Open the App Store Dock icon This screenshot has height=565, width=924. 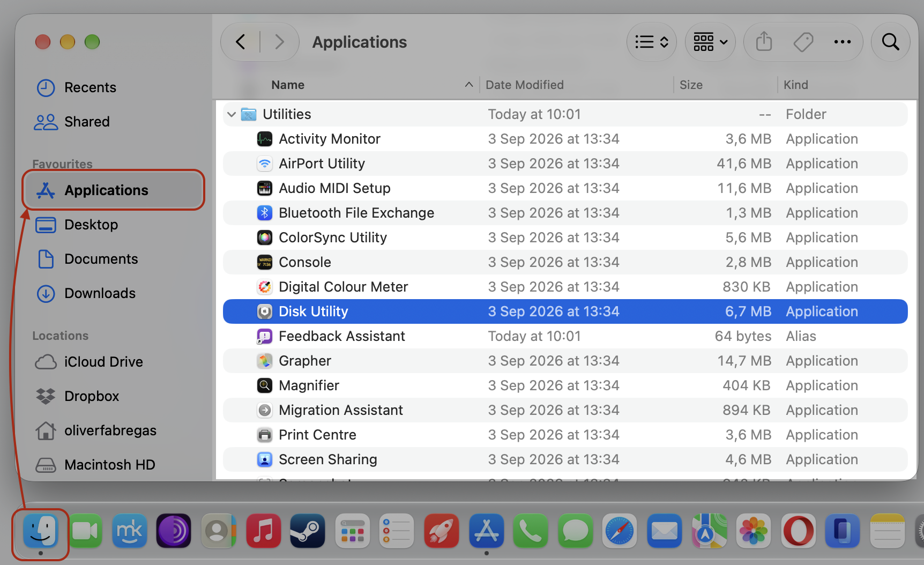pyautogui.click(x=486, y=531)
